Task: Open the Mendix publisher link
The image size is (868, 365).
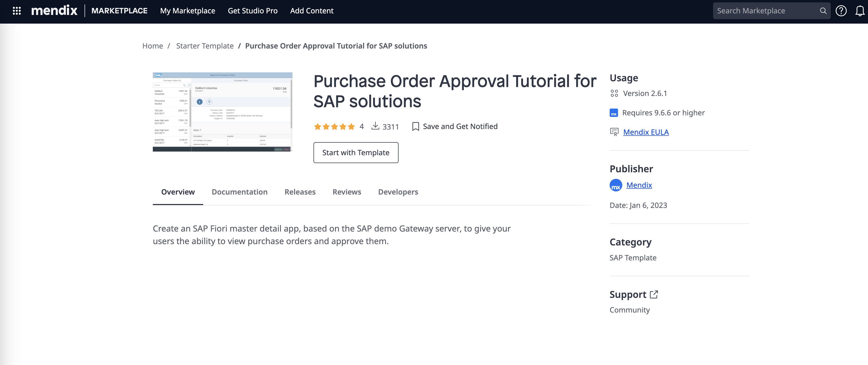Action: [639, 185]
